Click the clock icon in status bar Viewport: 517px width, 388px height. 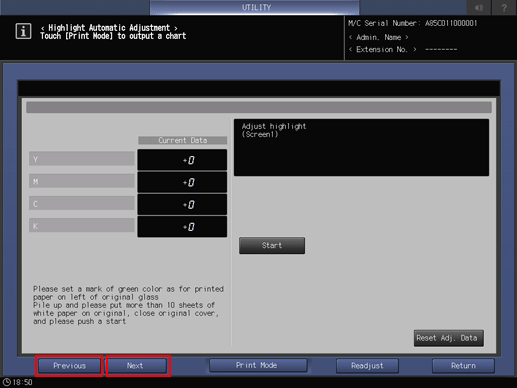(7, 382)
